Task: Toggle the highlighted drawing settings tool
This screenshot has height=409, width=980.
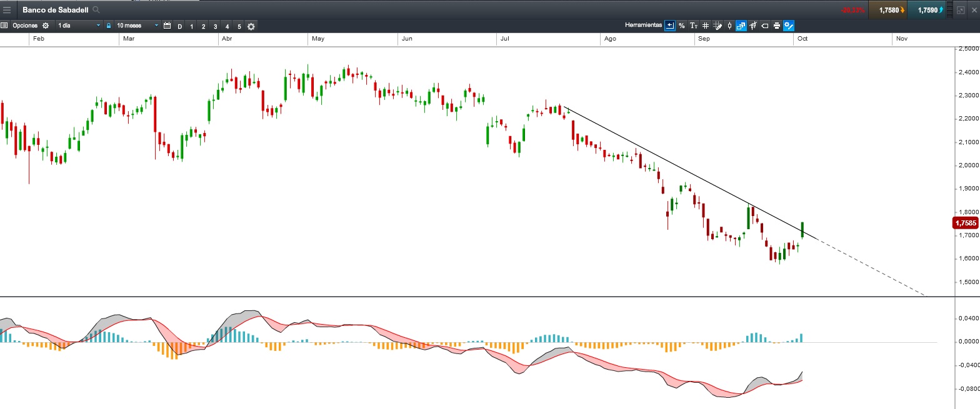Action: point(789,26)
